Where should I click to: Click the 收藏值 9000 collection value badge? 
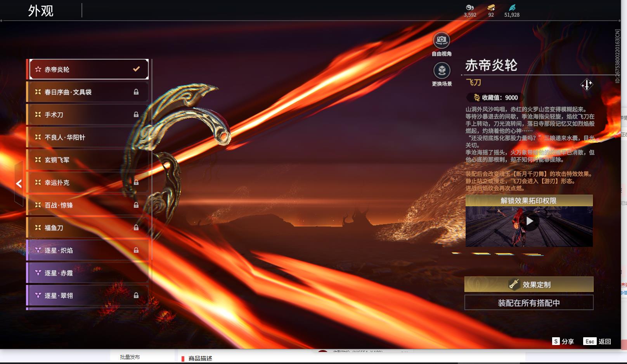pyautogui.click(x=494, y=98)
